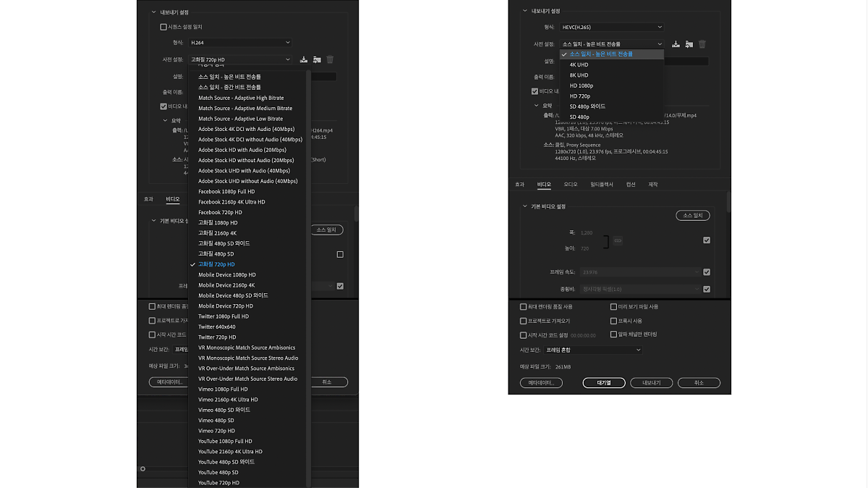This screenshot has height=488, width=868.
Task: Click 소스 일치 button in HEVC panel
Action: pyautogui.click(x=692, y=215)
